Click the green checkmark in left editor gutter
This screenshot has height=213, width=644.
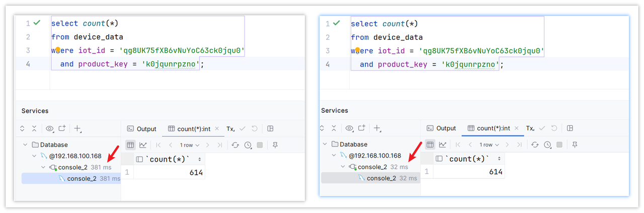37,23
